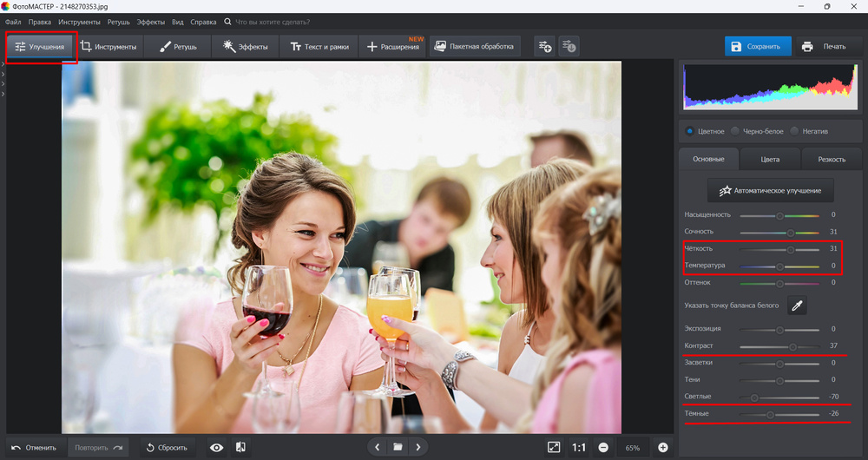Click the save preset icon with plus

pyautogui.click(x=544, y=46)
